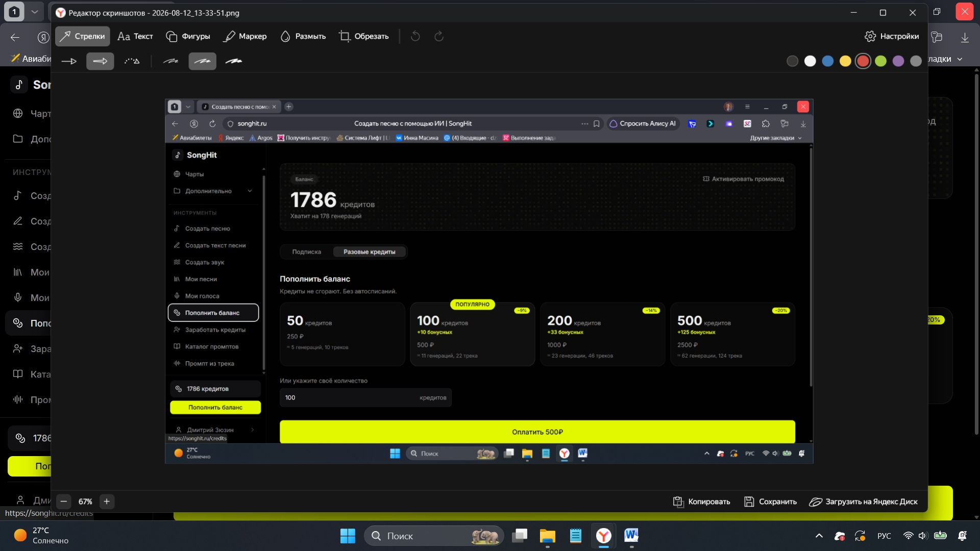Select the thin simple arrow style
This screenshot has width=980, height=551.
[x=69, y=61]
